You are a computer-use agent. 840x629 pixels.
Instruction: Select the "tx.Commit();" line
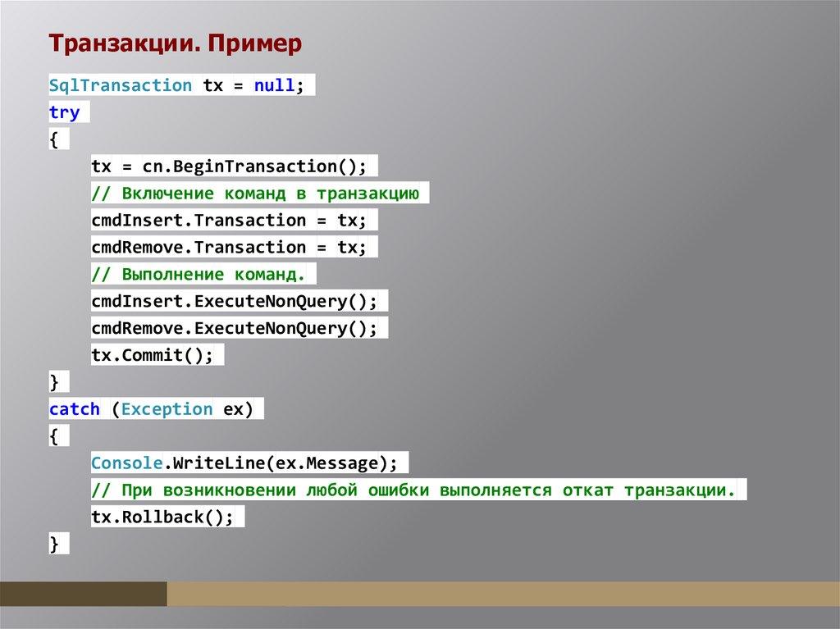tap(152, 356)
